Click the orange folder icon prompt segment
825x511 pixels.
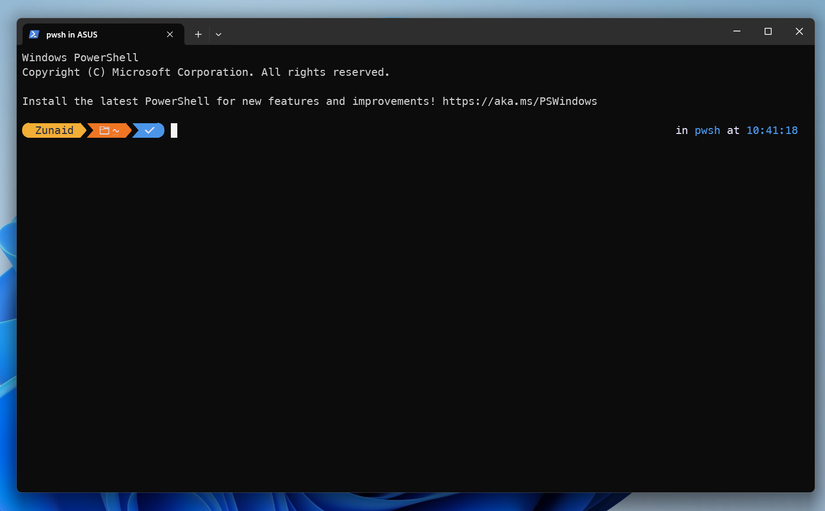[x=109, y=131]
